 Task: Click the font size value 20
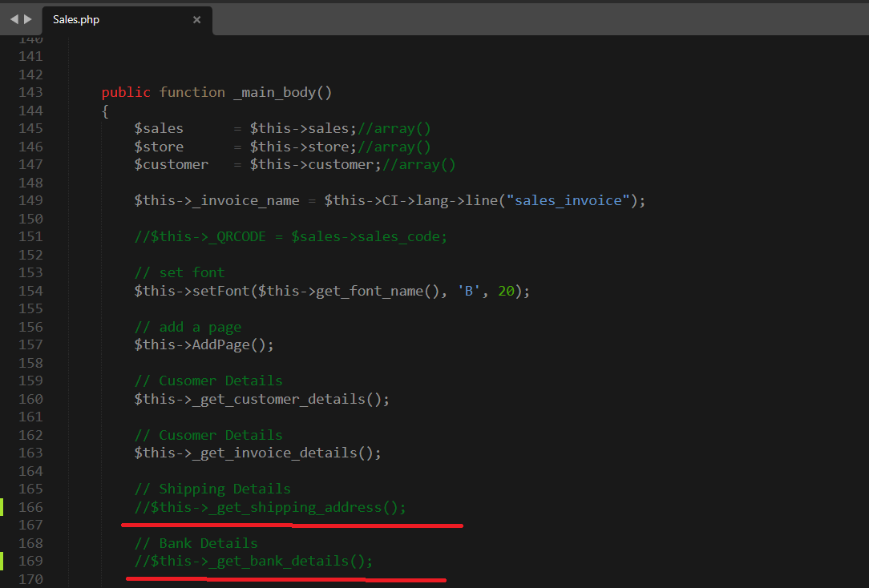(x=506, y=291)
